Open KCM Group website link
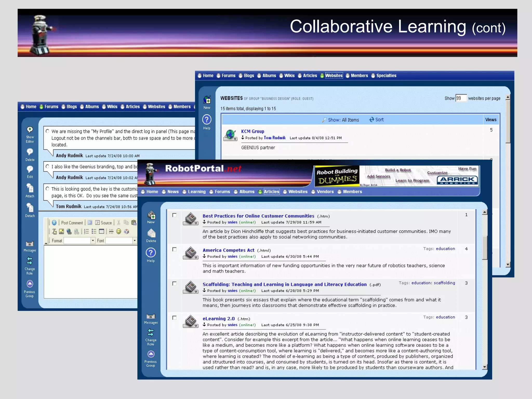 252,131
